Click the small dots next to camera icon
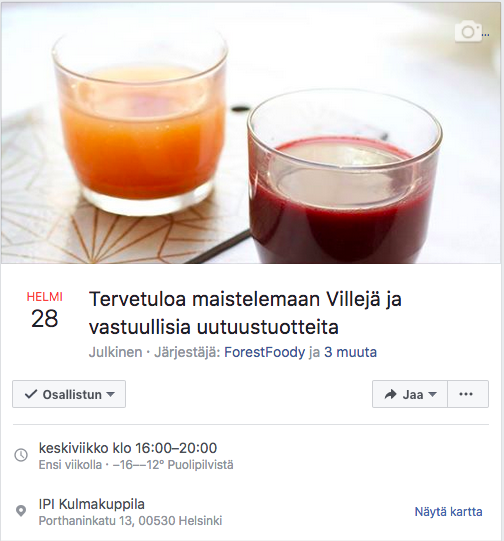The image size is (504, 541). (486, 35)
